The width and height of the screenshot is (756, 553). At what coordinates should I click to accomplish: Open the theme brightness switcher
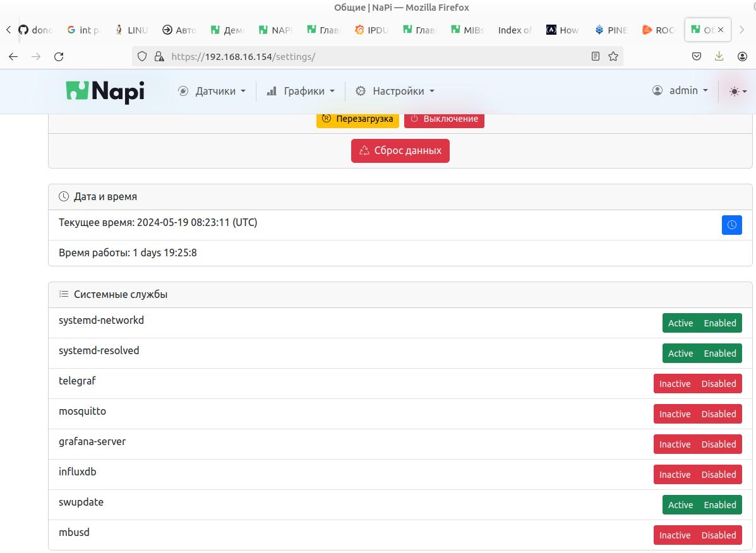[737, 92]
